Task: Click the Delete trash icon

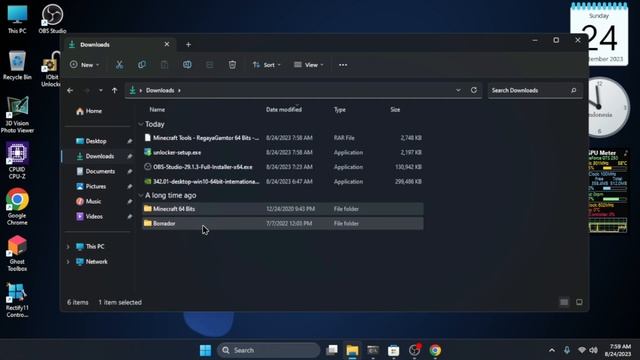Action: coord(232,64)
